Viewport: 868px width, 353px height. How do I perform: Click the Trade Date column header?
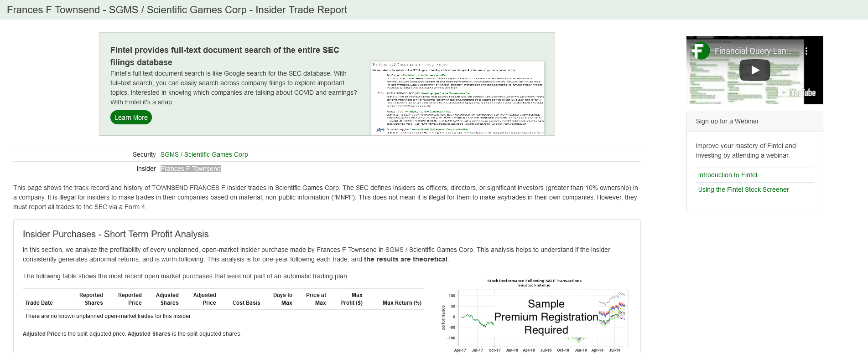(x=39, y=303)
